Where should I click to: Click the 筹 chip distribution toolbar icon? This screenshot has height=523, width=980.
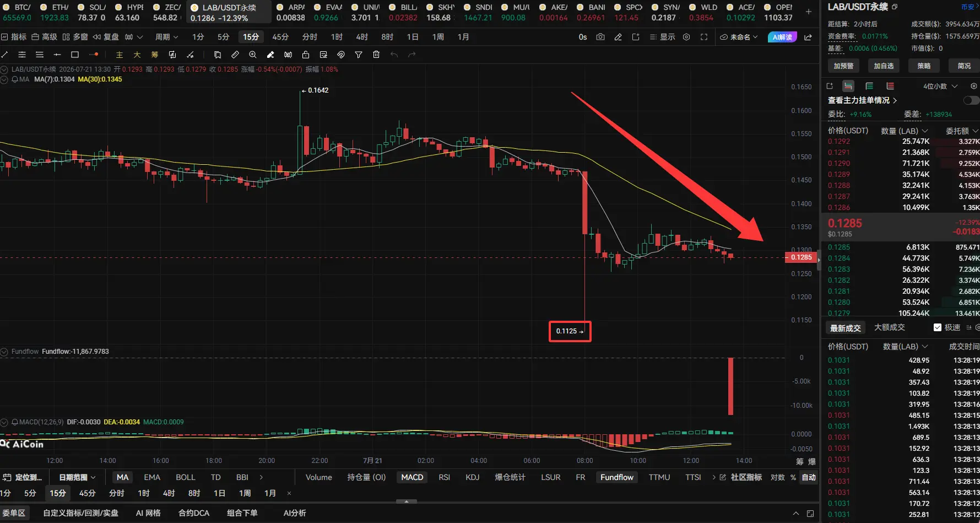(x=155, y=55)
